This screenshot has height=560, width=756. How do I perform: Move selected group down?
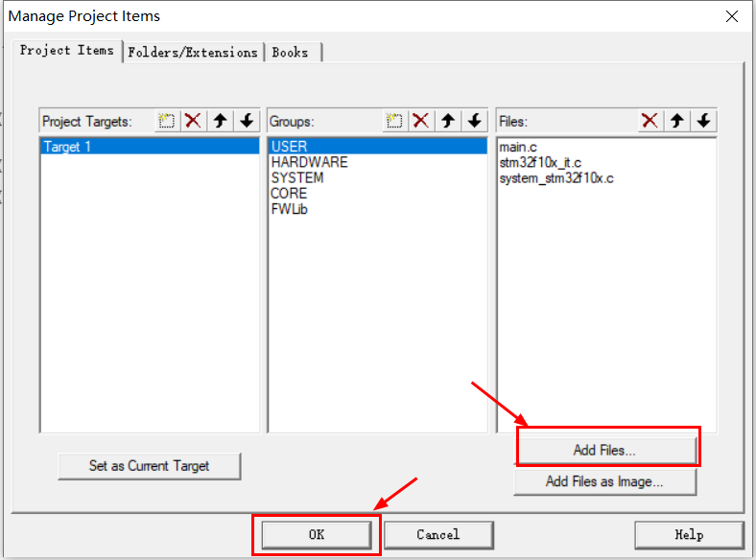[x=475, y=121]
